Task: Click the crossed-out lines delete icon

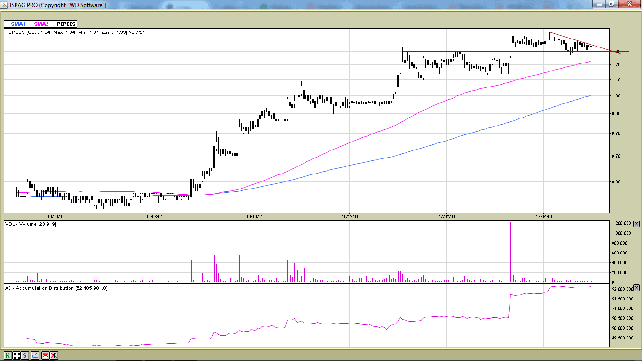Action: pos(45,355)
